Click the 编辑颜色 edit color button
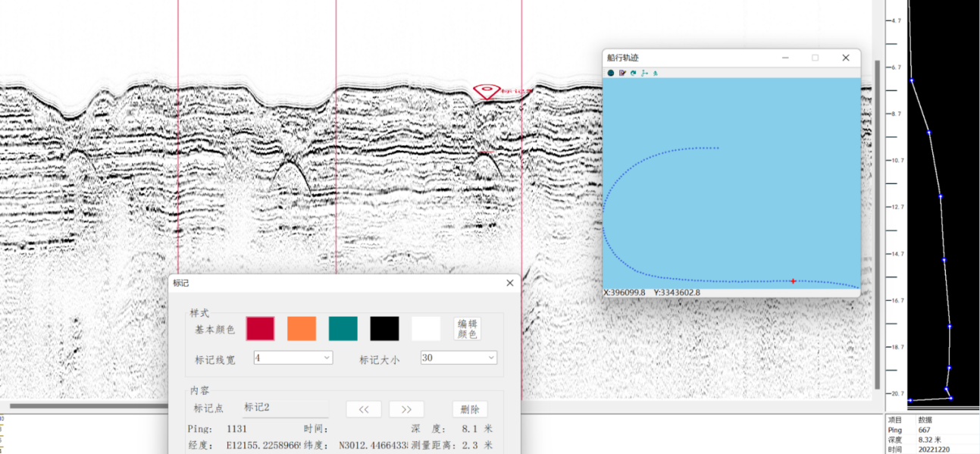 click(467, 329)
